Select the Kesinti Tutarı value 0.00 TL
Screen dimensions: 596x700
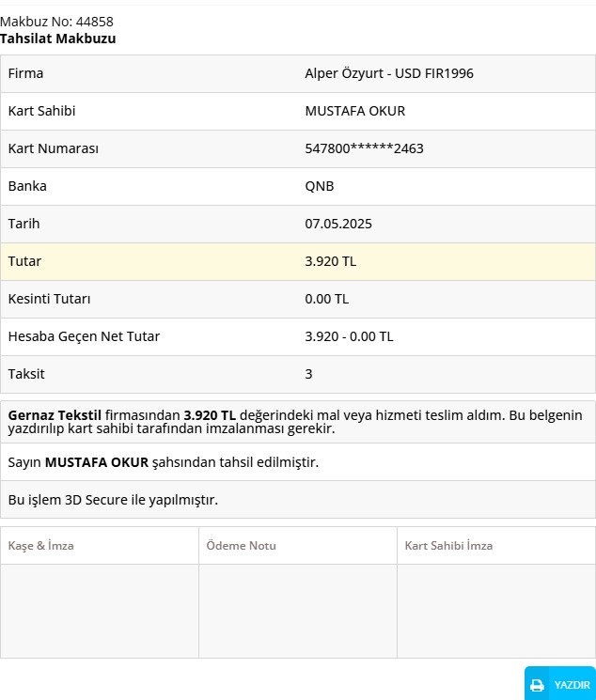(x=326, y=299)
